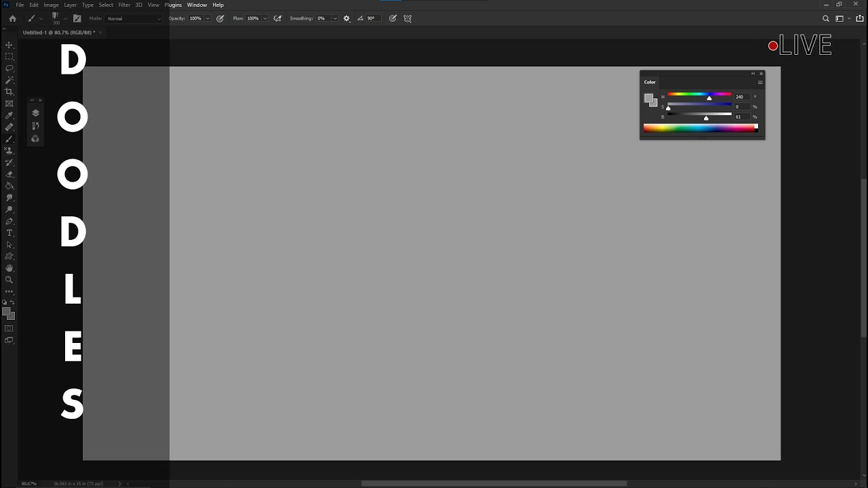Select the Clone Stamp tool
This screenshot has height=488, width=868.
(9, 150)
